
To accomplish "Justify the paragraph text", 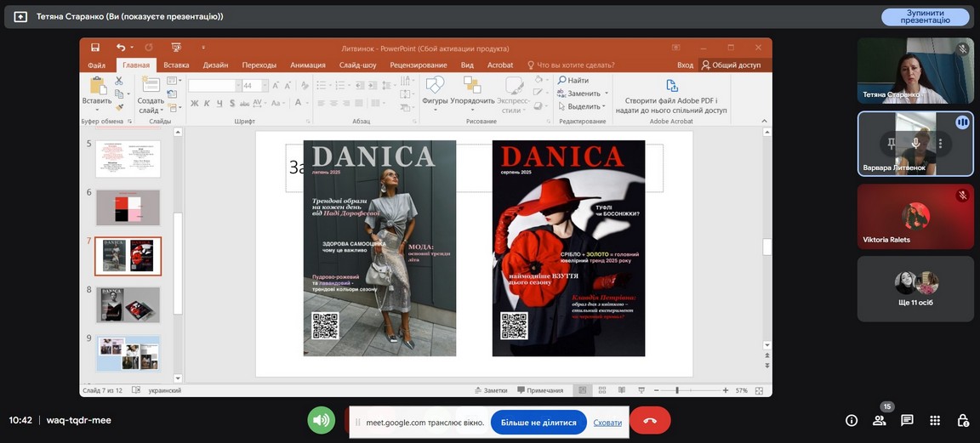I will tap(359, 103).
